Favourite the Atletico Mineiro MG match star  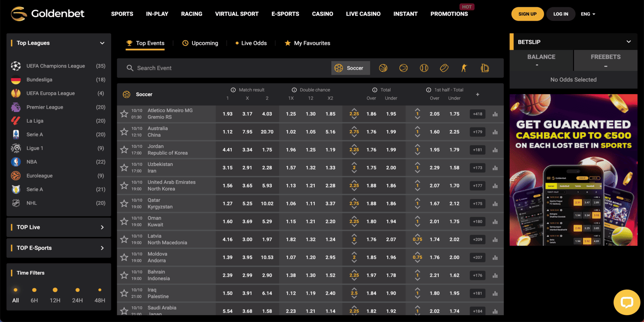pos(124,114)
